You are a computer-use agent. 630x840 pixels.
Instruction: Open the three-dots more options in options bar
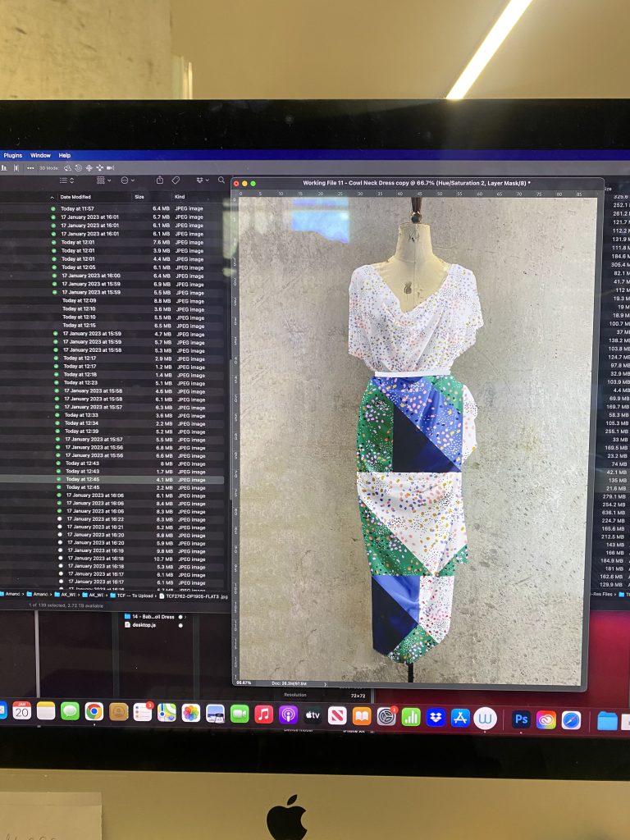(30, 167)
